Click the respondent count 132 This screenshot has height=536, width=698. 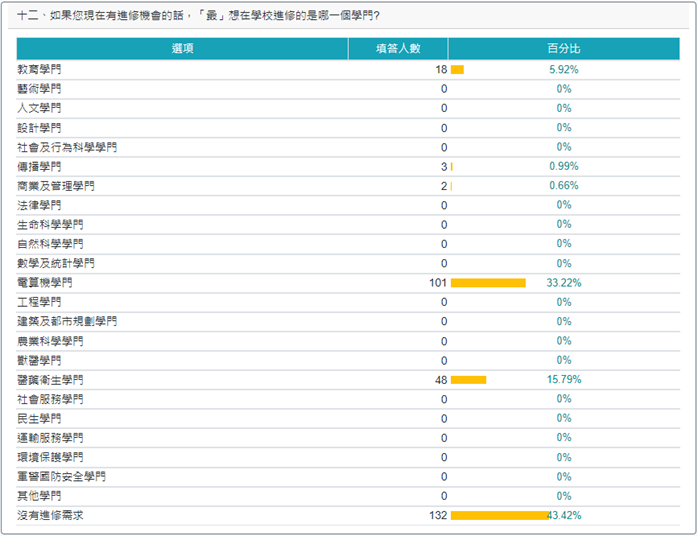pyautogui.click(x=437, y=515)
